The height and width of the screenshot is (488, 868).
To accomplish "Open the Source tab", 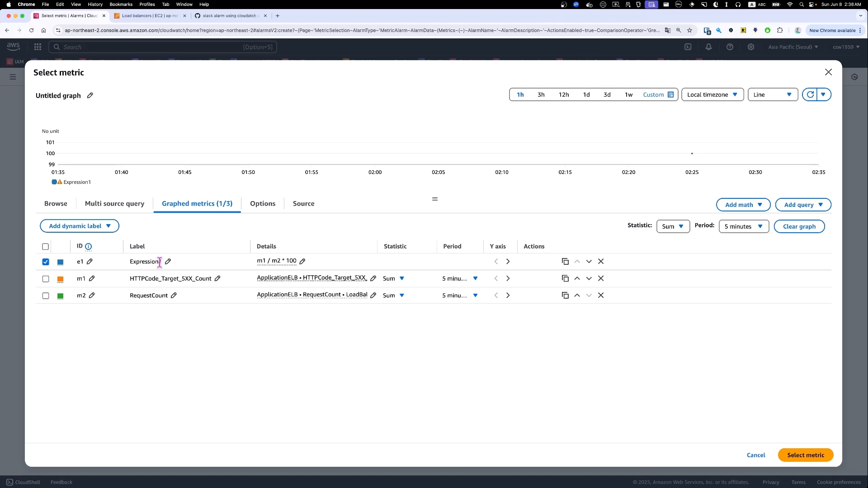I will (x=303, y=204).
